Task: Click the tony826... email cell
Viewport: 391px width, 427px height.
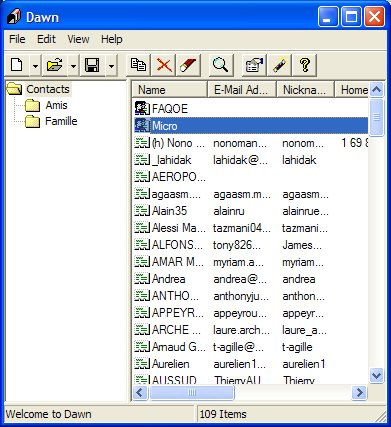Action: pyautogui.click(x=237, y=245)
